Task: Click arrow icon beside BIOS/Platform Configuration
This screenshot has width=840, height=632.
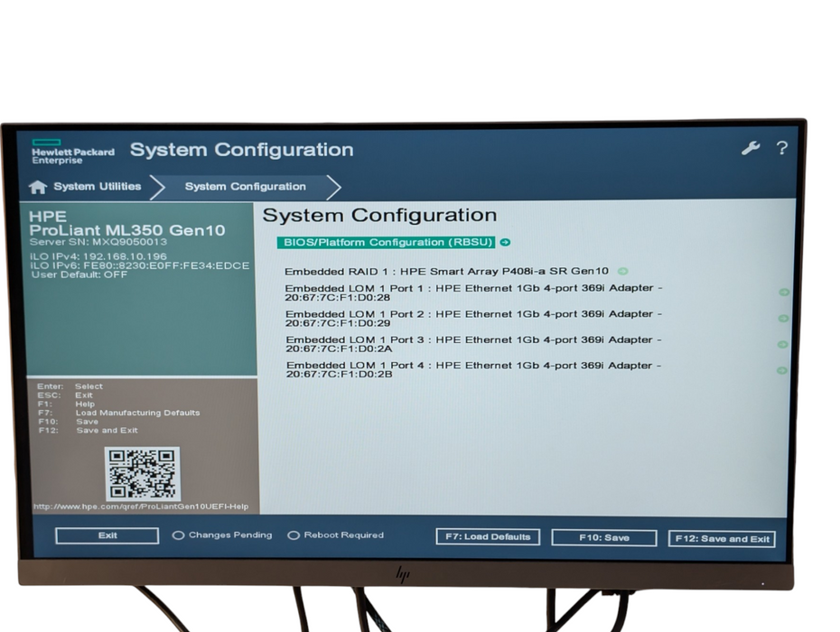Action: coord(505,243)
